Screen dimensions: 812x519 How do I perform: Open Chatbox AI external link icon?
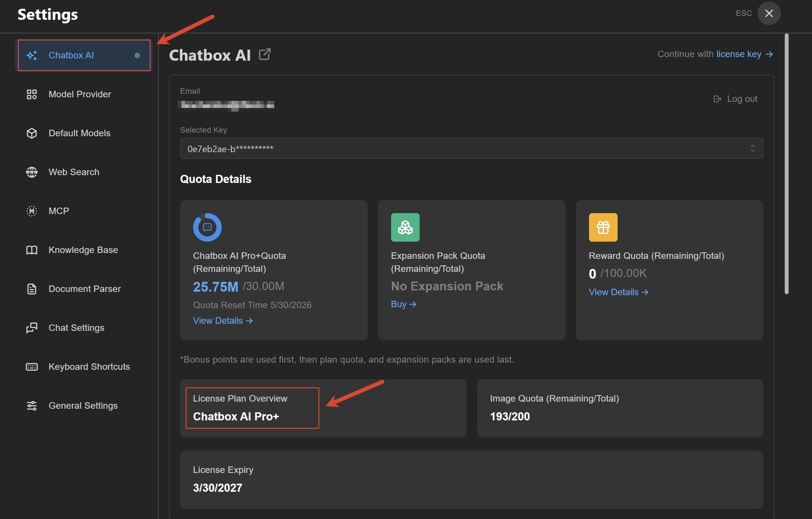tap(265, 54)
